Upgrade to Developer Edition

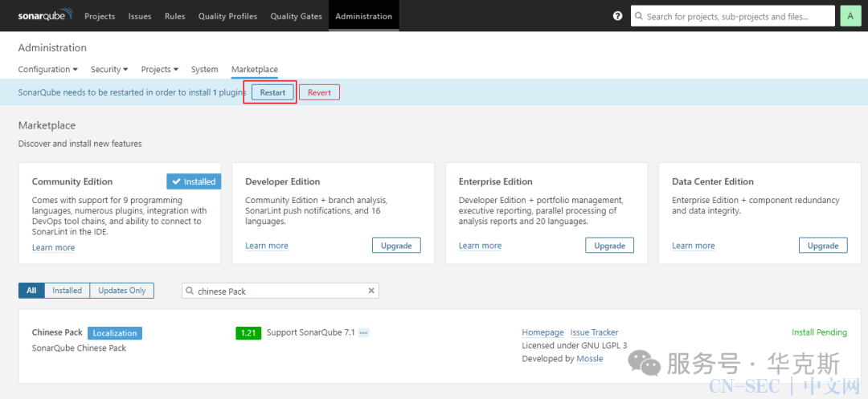click(x=396, y=246)
